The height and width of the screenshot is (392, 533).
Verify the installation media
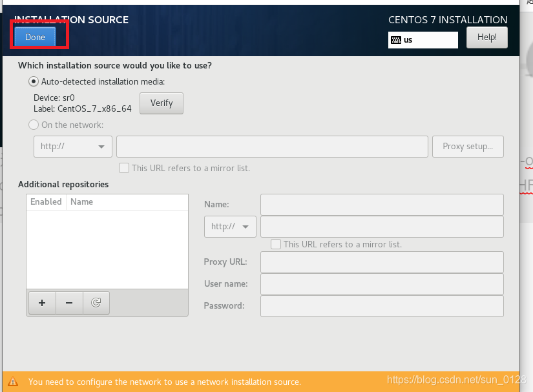(x=162, y=103)
